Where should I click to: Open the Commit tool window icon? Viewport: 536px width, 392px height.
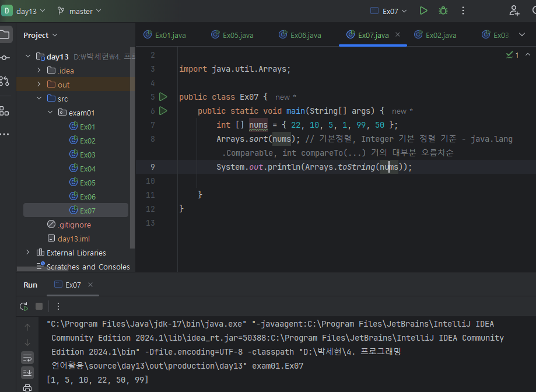point(5,57)
